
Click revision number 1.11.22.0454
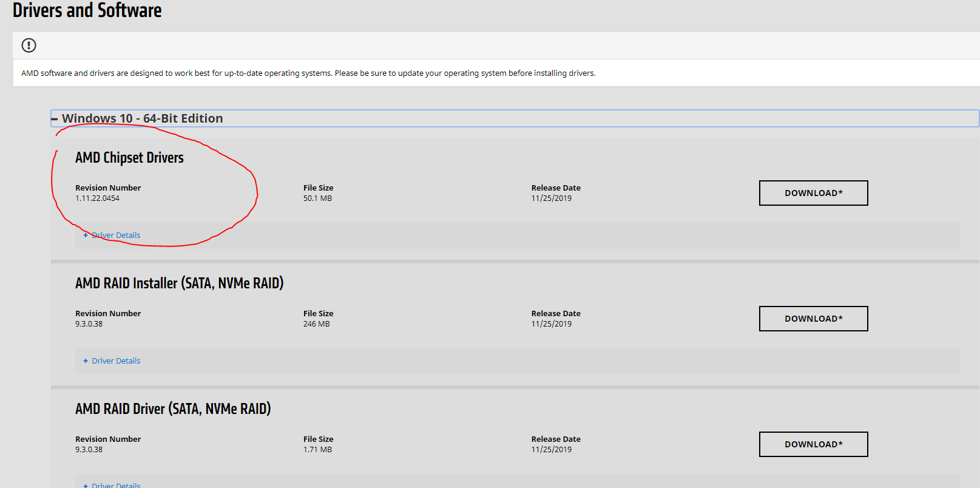(97, 198)
